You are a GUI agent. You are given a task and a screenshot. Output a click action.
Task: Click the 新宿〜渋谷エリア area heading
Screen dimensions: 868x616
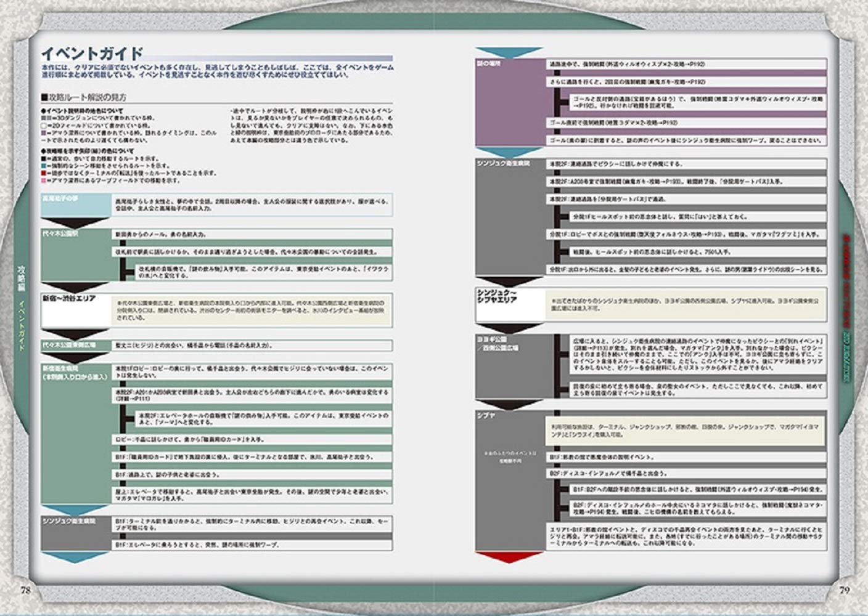(x=68, y=299)
